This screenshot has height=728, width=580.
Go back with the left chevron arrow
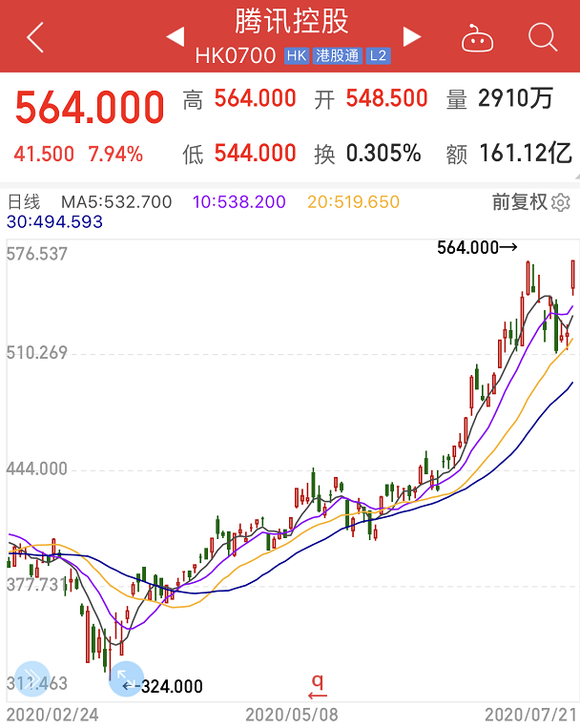pyautogui.click(x=35, y=37)
